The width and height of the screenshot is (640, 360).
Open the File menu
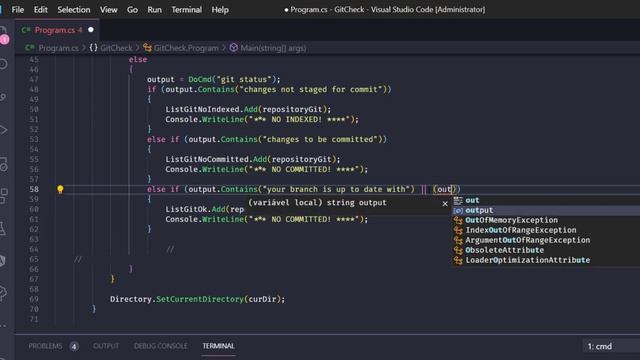18,9
